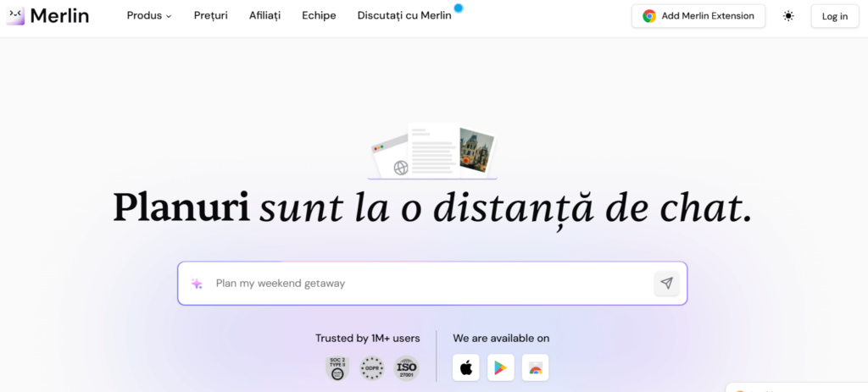The image size is (868, 392).
Task: Open the Apple App Store icon
Action: click(466, 367)
